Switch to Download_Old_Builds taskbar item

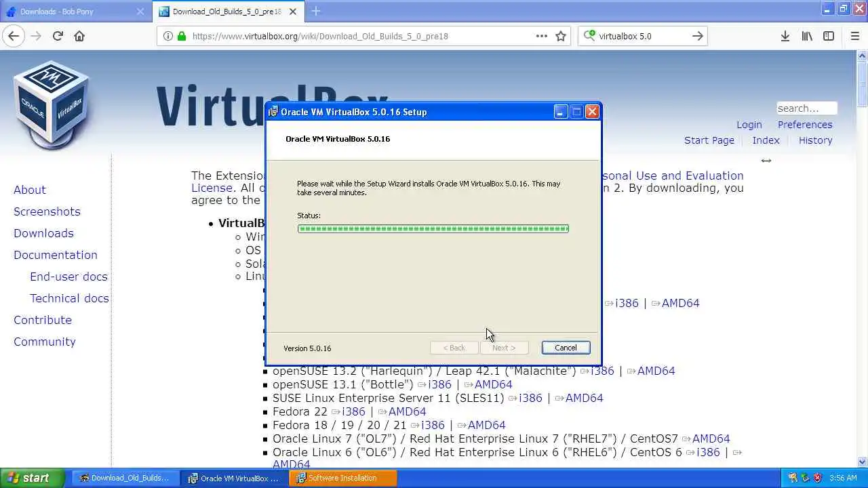tap(125, 478)
